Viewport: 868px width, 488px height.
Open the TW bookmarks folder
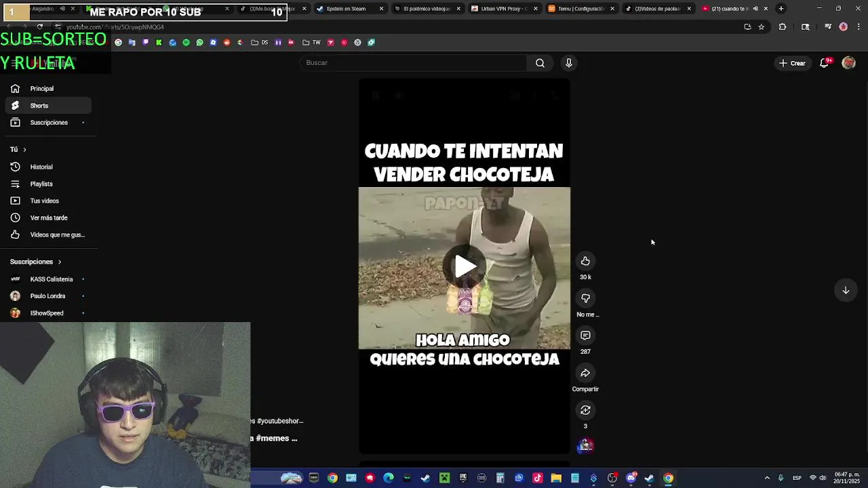311,43
